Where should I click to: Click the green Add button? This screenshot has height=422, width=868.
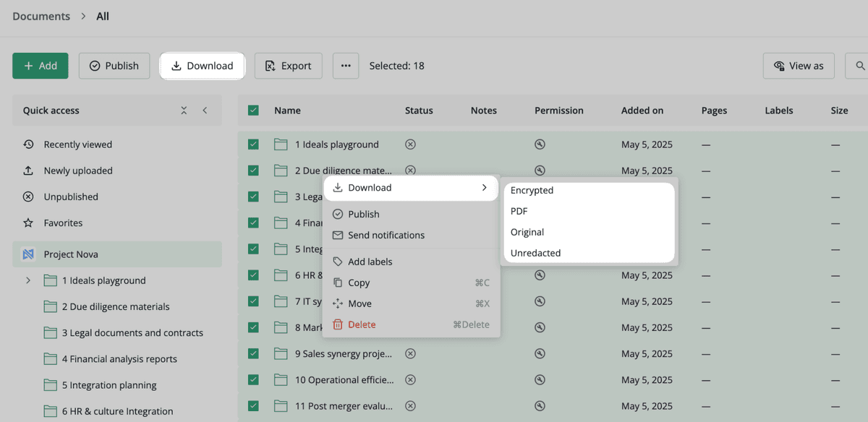40,65
